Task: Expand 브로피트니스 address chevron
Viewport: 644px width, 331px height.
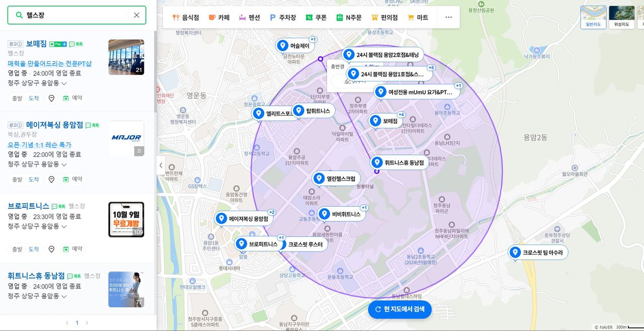Action: click(64, 226)
